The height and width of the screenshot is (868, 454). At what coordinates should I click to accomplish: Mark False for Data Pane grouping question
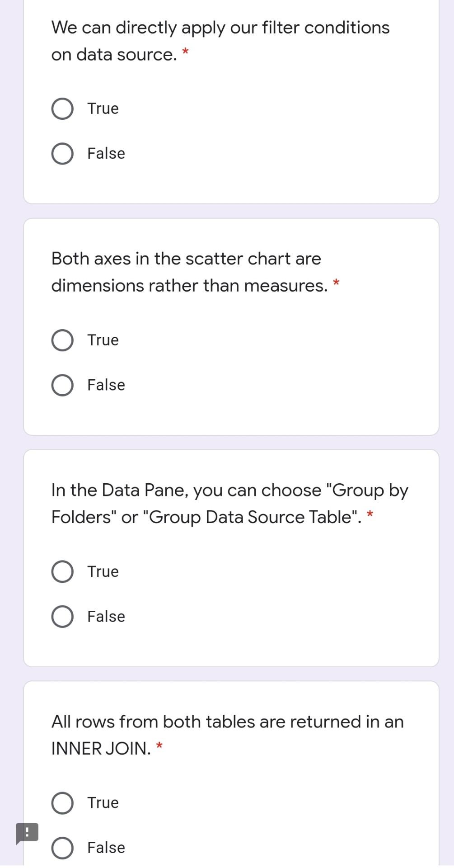(x=62, y=617)
